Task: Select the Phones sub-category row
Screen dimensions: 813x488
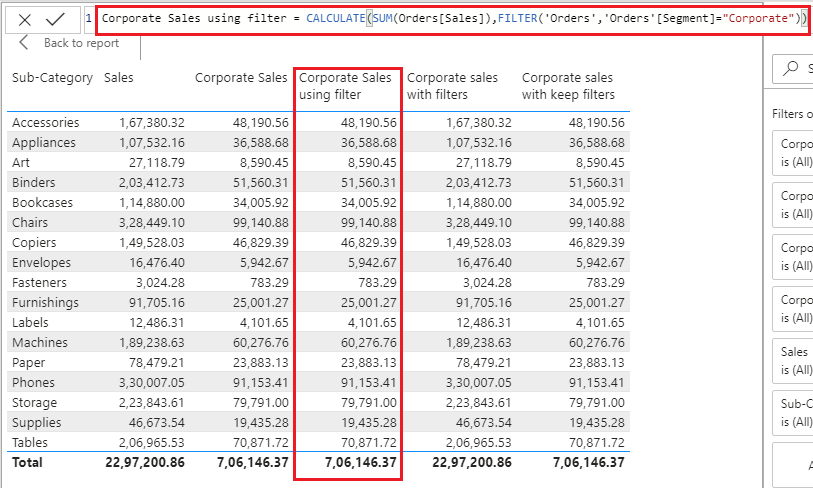Action: pos(32,382)
